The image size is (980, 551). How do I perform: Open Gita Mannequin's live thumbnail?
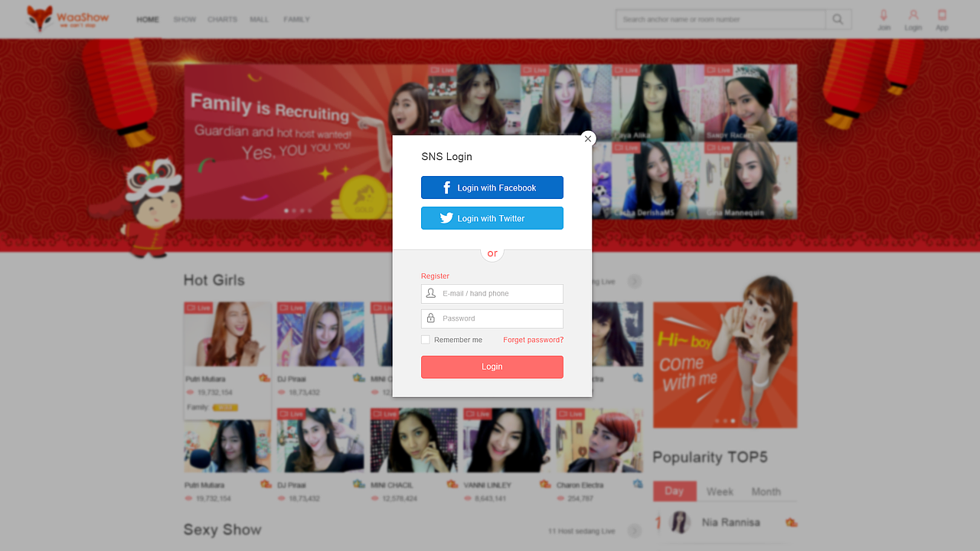[x=750, y=181]
